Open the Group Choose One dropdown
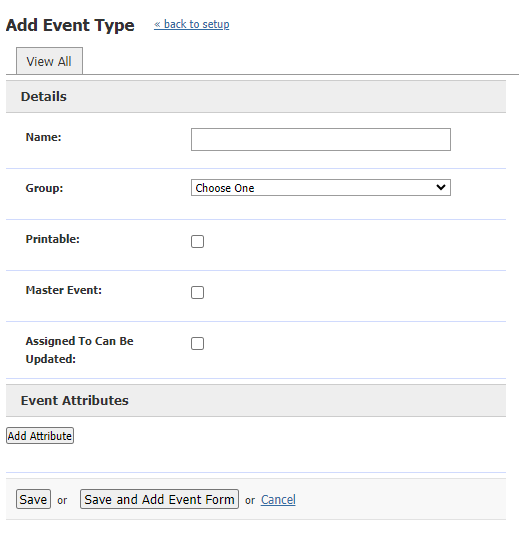The width and height of the screenshot is (519, 534). 321,188
